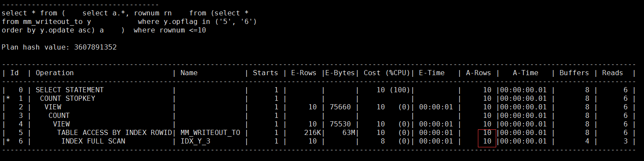This screenshot has height=161, width=644.
Task: Click the 'Buffers' column header
Action: click(x=574, y=73)
